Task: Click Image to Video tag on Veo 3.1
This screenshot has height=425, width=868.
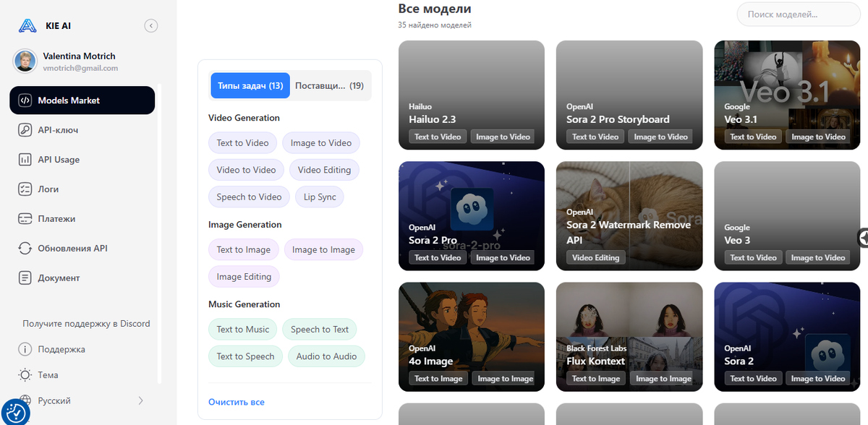Action: coord(818,137)
